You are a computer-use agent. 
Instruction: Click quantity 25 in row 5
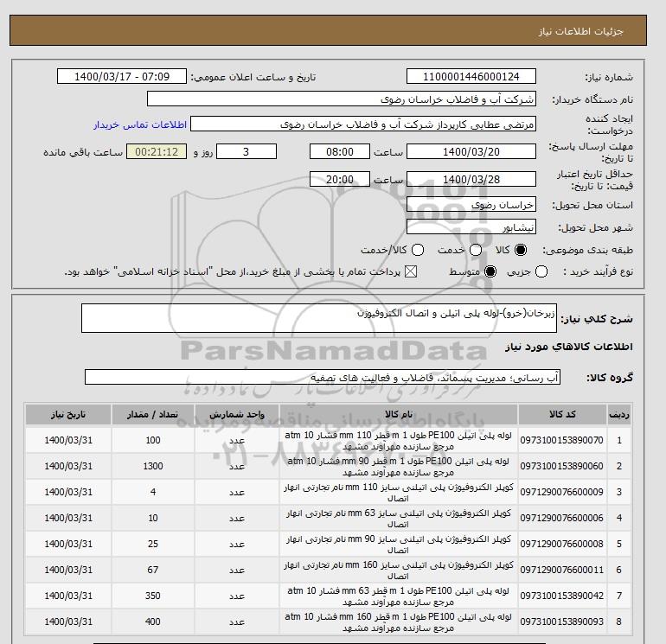click(x=153, y=544)
